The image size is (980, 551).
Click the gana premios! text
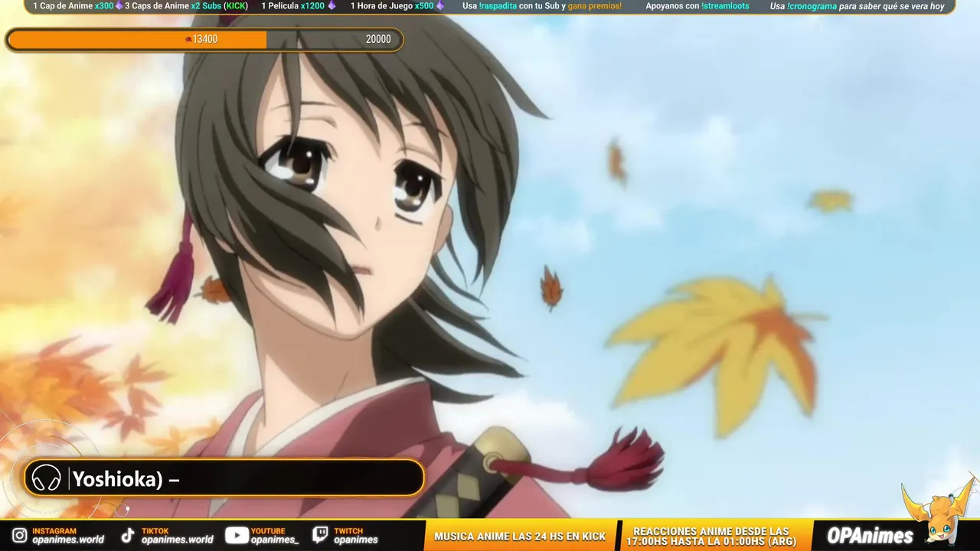point(595,6)
